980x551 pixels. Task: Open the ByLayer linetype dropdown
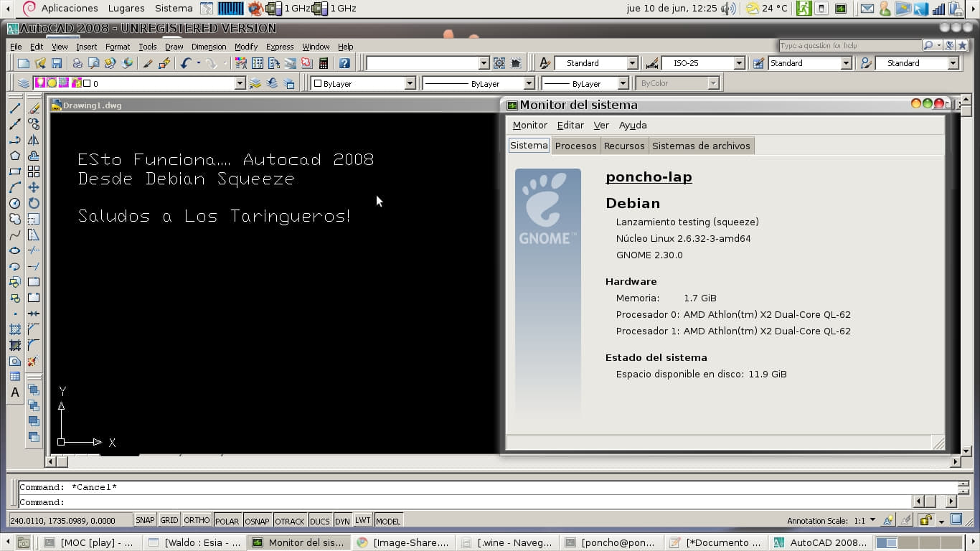[x=529, y=83]
